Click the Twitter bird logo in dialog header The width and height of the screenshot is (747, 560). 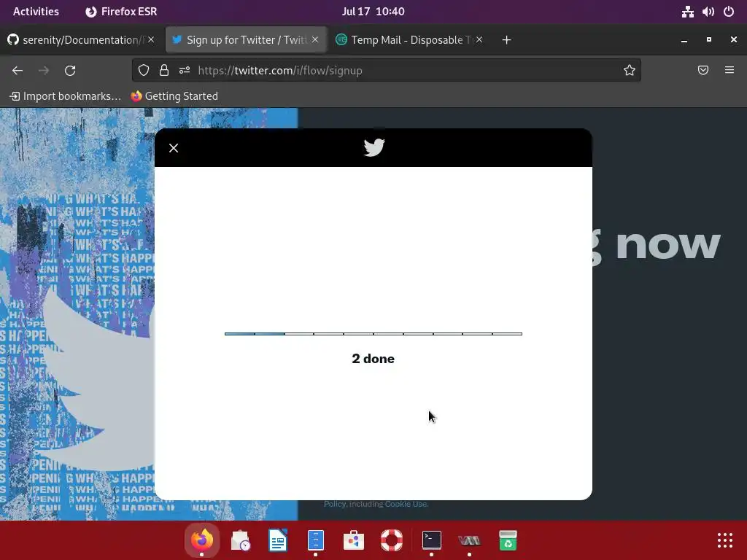coord(374,147)
